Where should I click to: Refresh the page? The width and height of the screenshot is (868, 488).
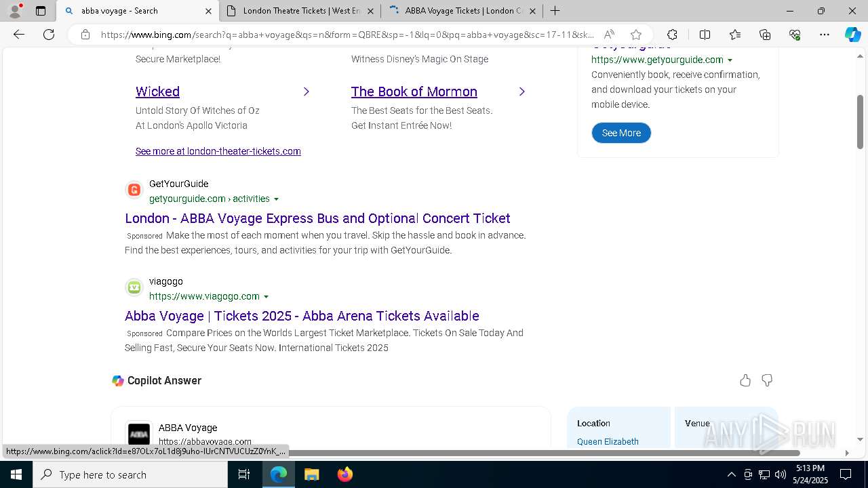[49, 35]
